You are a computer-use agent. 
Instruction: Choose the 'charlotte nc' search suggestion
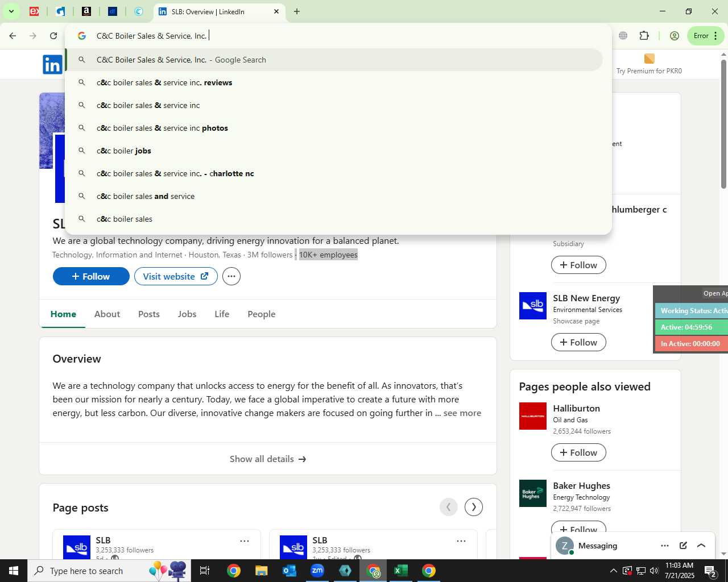pyautogui.click(x=334, y=173)
